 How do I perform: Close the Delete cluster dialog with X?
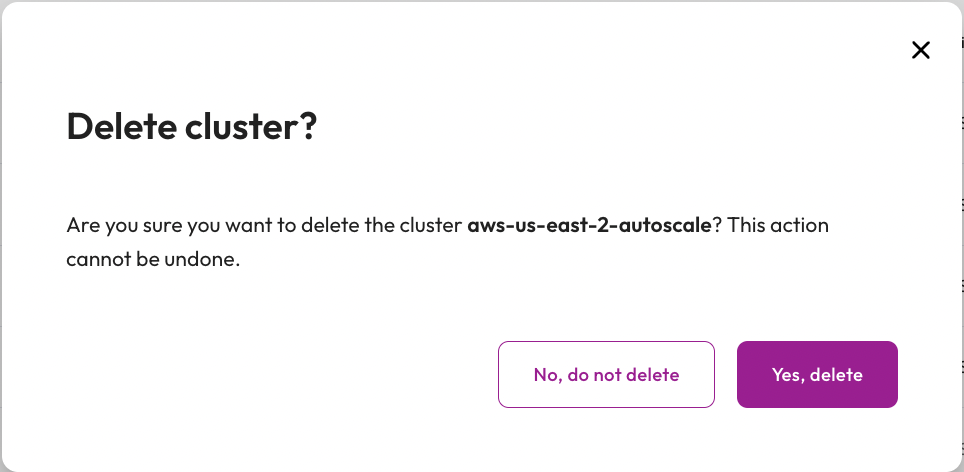coord(921,50)
